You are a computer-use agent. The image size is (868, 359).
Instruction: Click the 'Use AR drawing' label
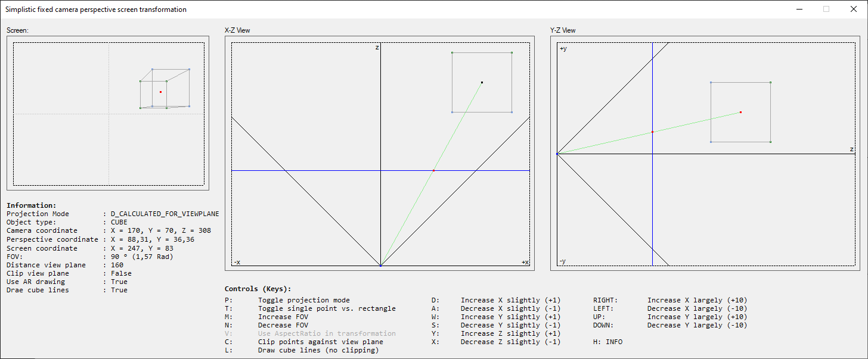[x=36, y=282]
